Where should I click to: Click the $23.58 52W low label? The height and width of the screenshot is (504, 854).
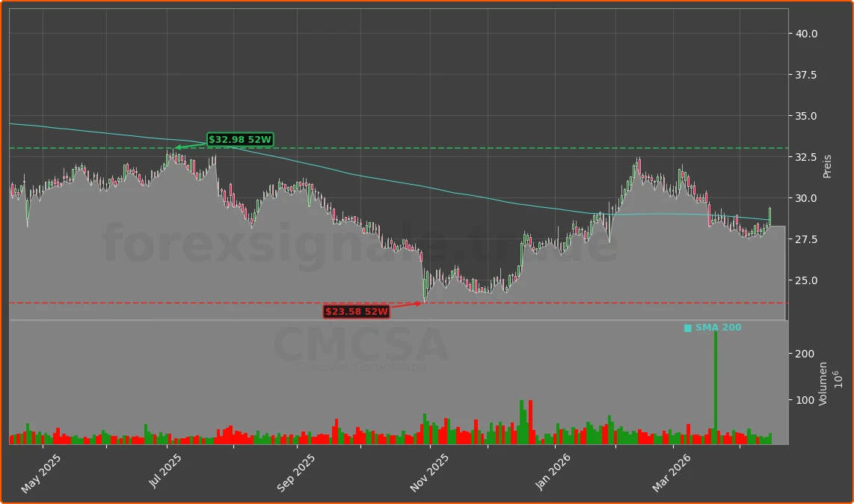[356, 312]
